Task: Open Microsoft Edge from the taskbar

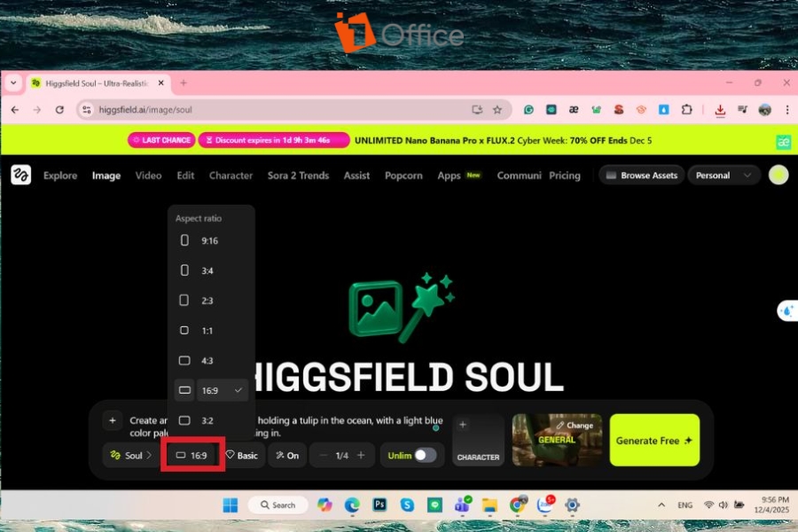Action: [x=352, y=505]
